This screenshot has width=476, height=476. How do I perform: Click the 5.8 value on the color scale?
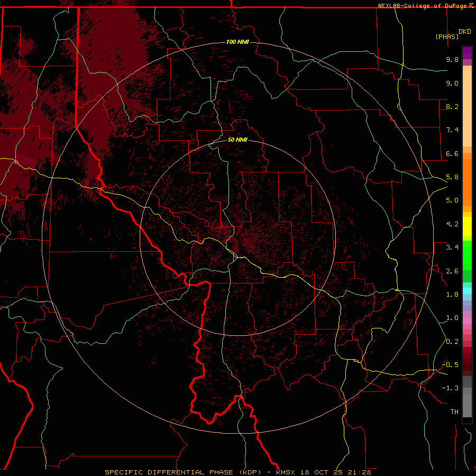click(x=452, y=177)
